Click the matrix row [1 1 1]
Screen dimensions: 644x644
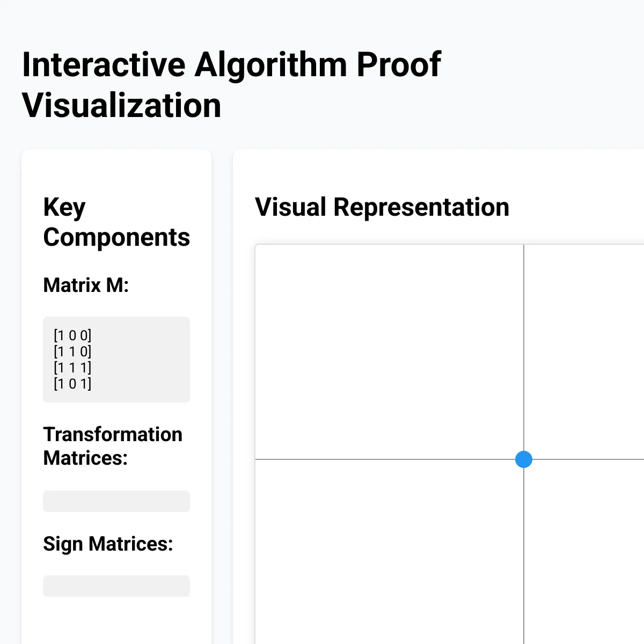point(72,368)
